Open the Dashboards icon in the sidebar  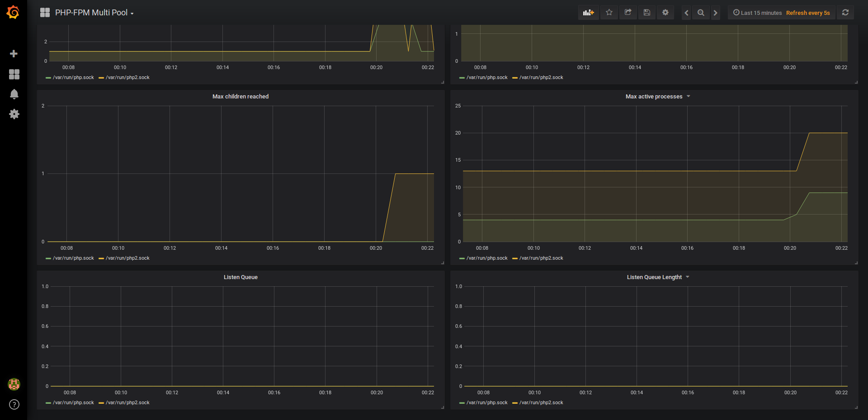(x=14, y=74)
